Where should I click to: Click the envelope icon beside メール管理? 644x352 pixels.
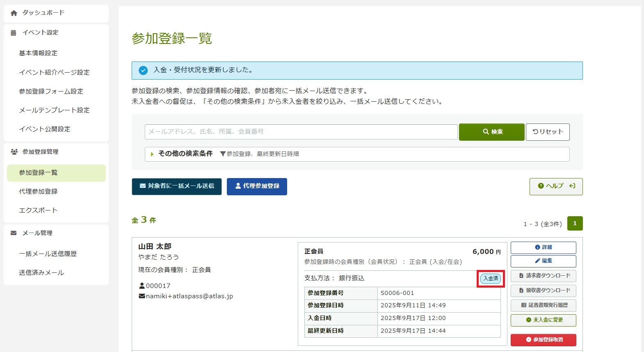pyautogui.click(x=14, y=233)
